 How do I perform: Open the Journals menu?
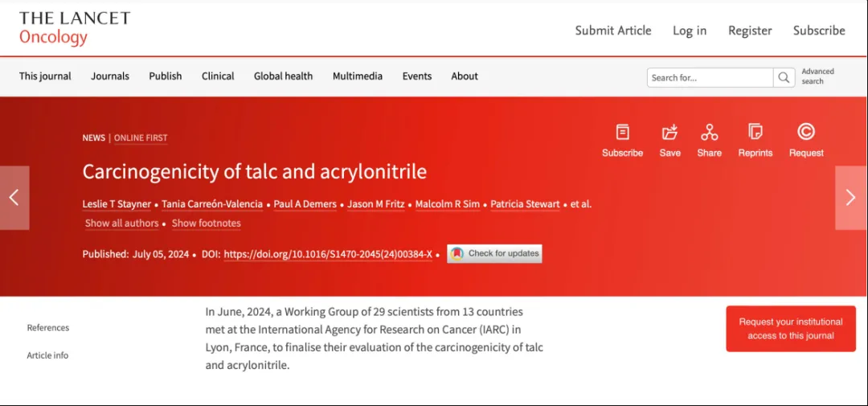click(110, 76)
